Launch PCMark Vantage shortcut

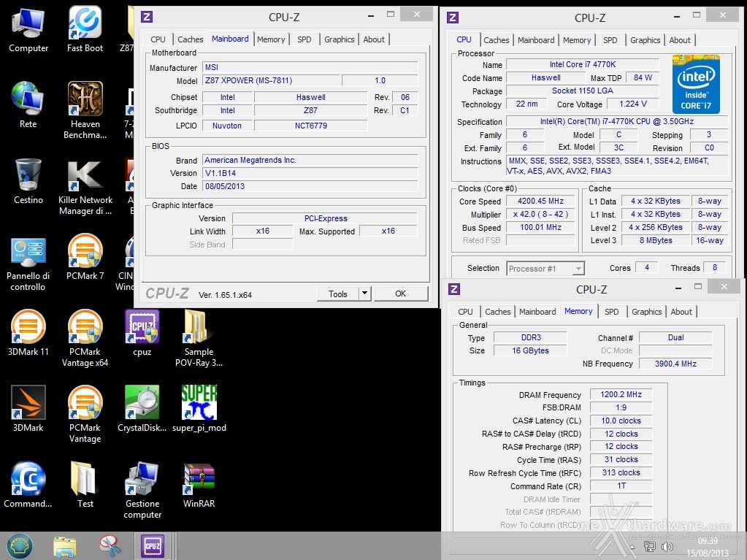[x=85, y=414]
